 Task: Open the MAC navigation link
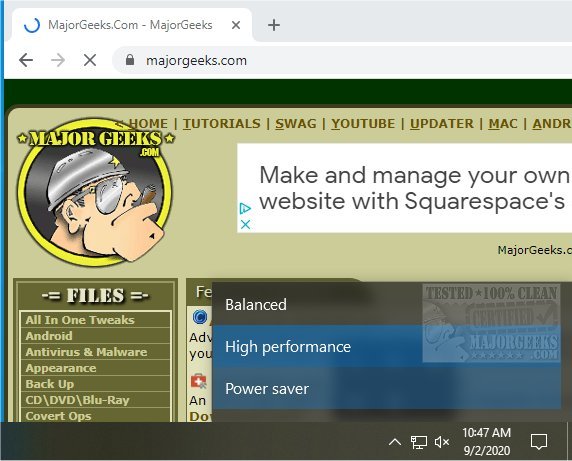pos(503,124)
